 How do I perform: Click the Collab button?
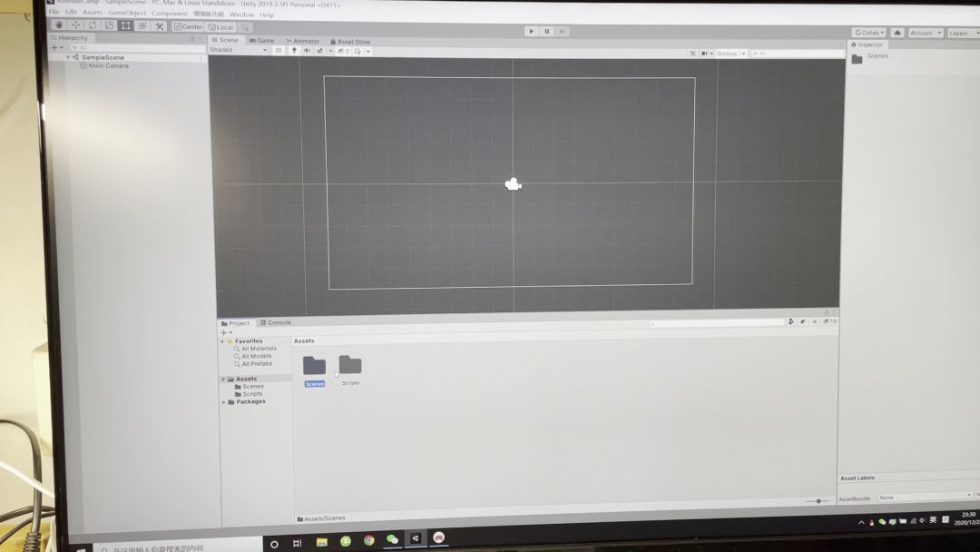click(868, 33)
